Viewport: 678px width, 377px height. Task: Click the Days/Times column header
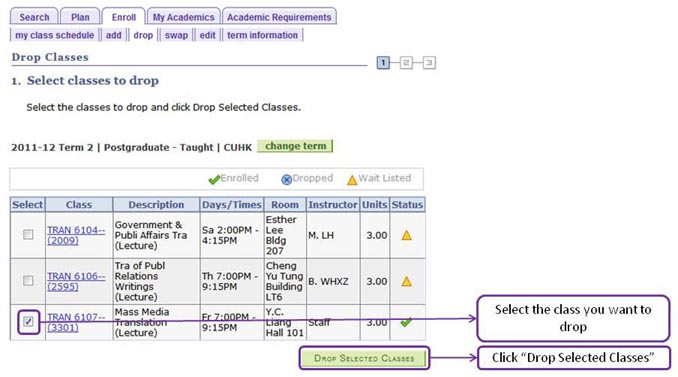pyautogui.click(x=232, y=204)
